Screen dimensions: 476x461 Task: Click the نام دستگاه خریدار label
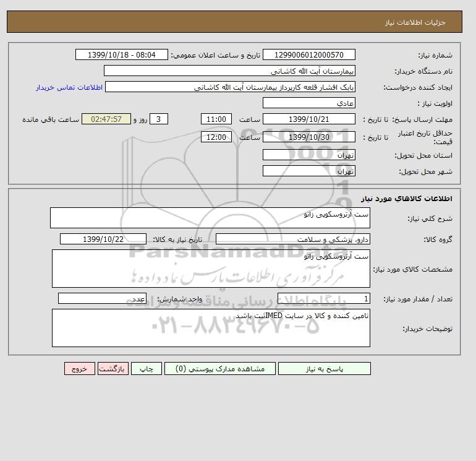click(423, 71)
